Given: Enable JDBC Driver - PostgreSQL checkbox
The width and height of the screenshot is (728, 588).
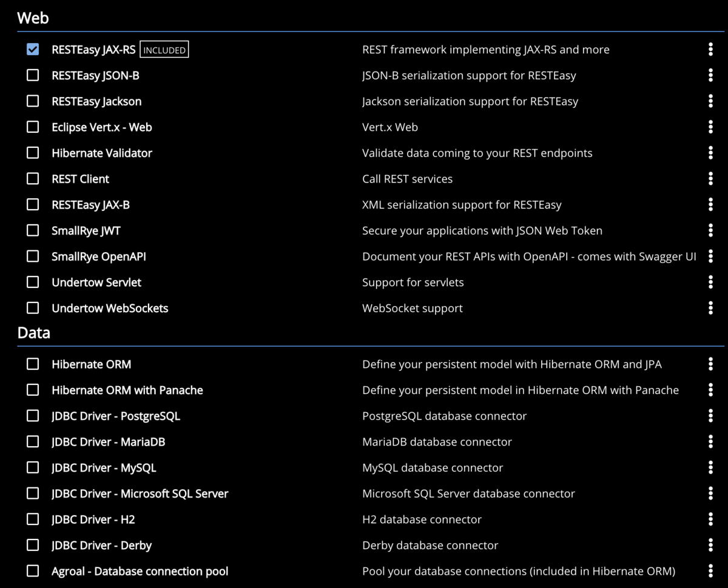Looking at the screenshot, I should (33, 416).
